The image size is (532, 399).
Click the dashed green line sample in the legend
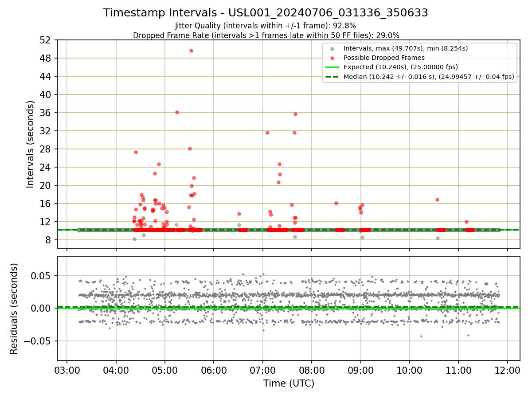332,77
